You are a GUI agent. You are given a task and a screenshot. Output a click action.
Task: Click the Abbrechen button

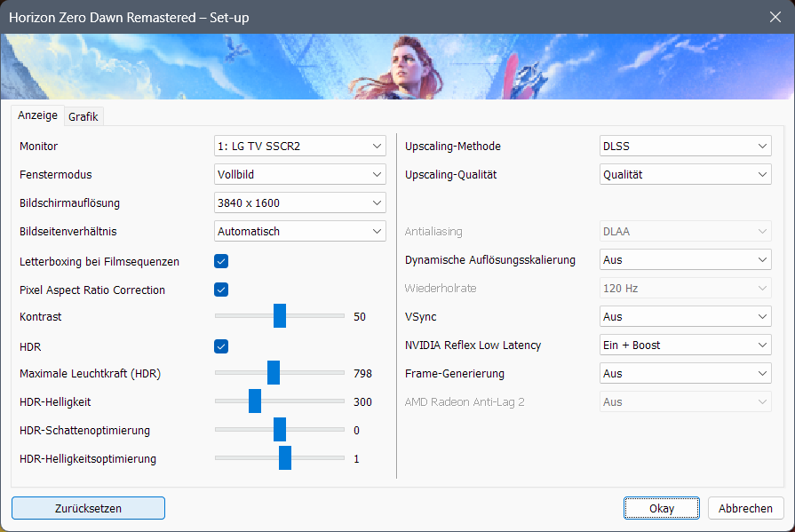click(x=745, y=508)
